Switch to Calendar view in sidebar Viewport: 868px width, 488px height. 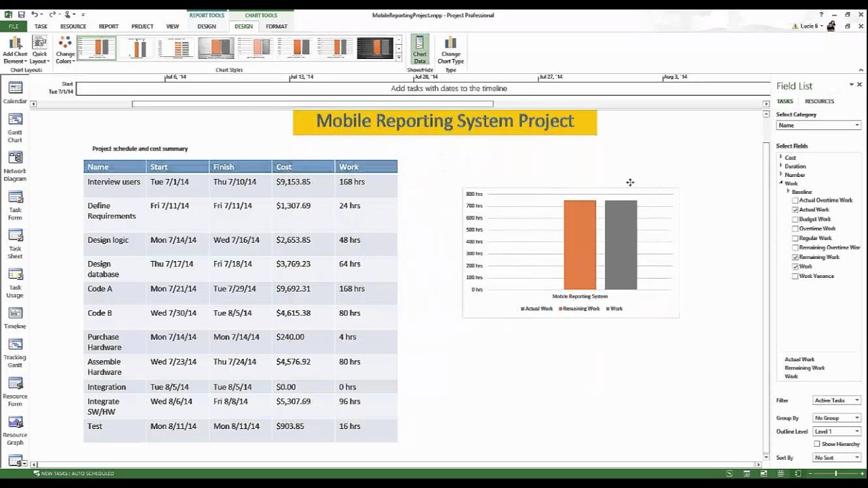pyautogui.click(x=15, y=93)
